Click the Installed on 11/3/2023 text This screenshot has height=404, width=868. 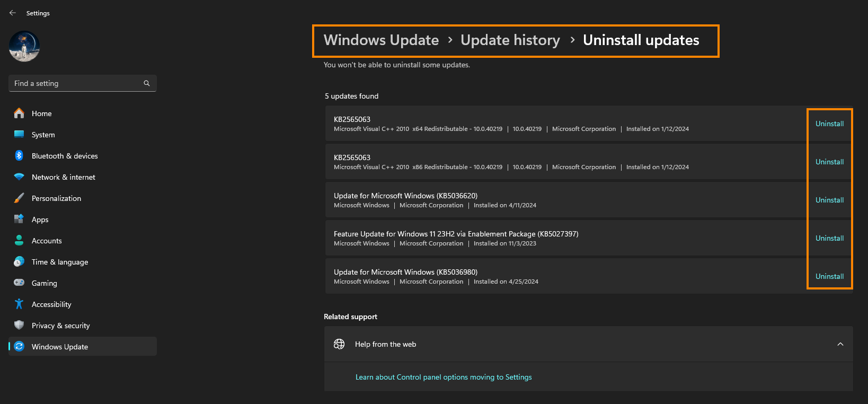pyautogui.click(x=505, y=243)
